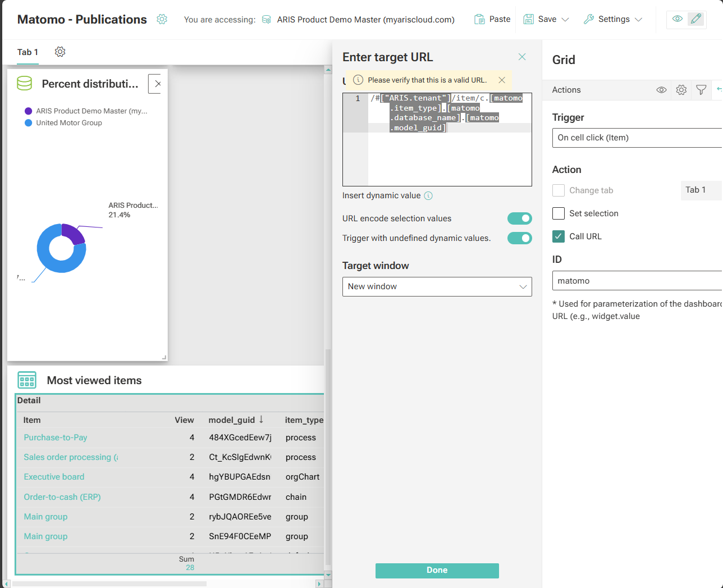
Task: Click purple segment of donut chart
Action: [x=73, y=233]
